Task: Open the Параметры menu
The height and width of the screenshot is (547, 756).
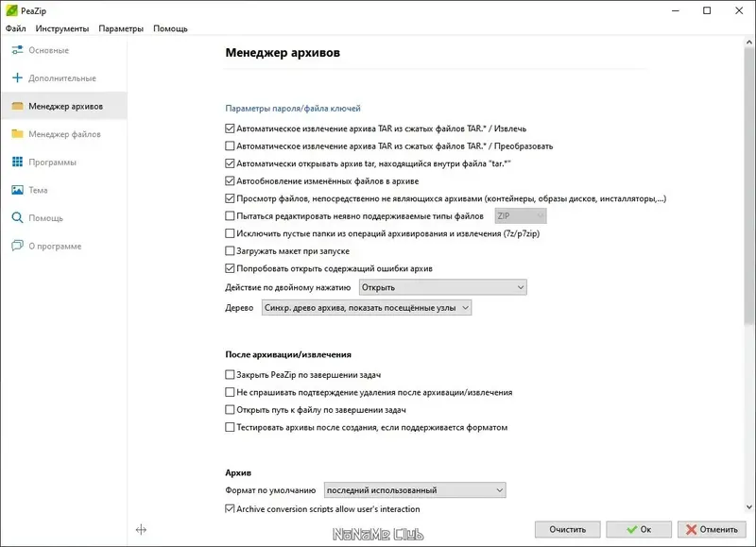Action: [x=121, y=28]
